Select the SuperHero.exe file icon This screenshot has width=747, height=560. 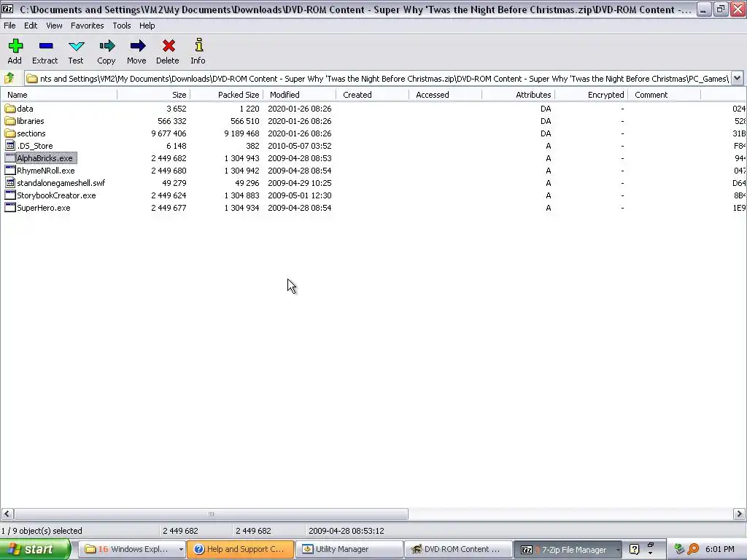coord(10,208)
